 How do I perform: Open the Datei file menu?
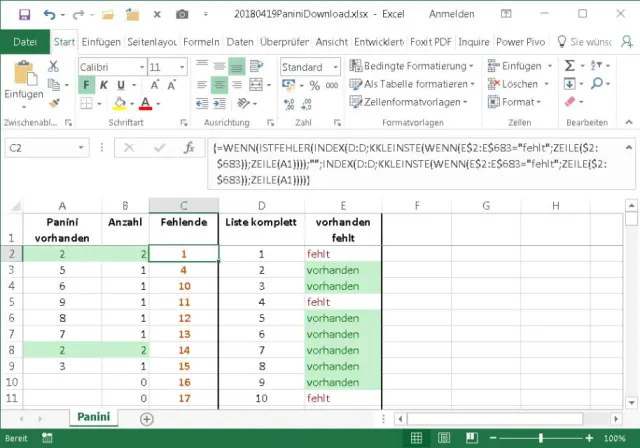tap(25, 42)
